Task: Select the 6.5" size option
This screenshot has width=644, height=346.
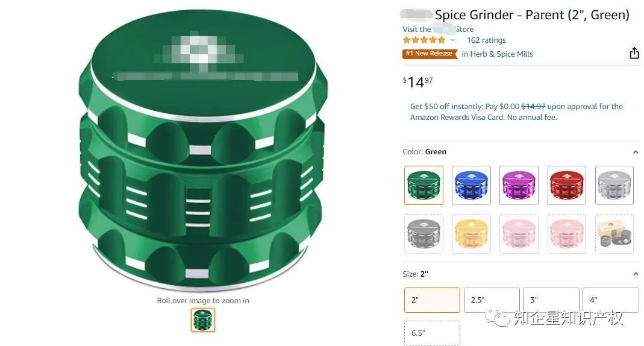Action: (x=432, y=333)
